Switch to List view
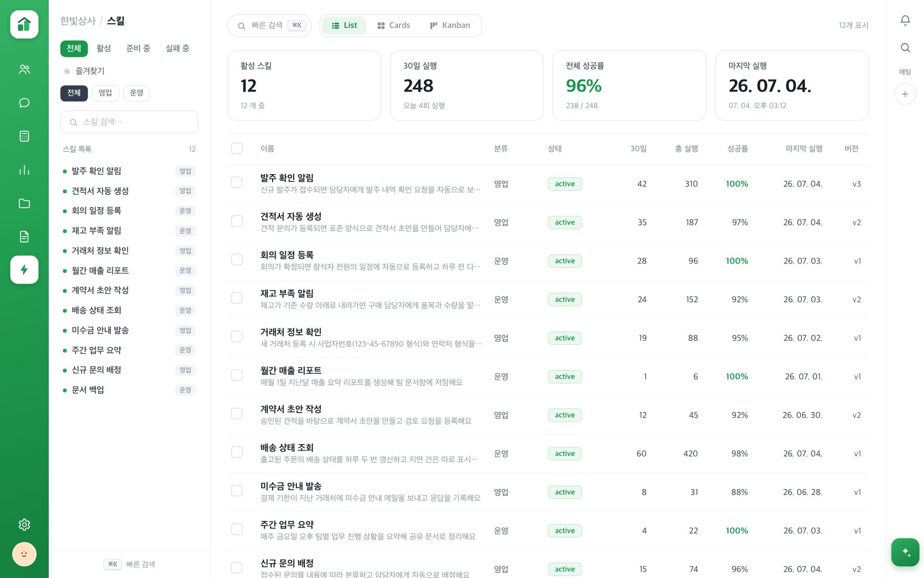924x578 pixels. click(x=344, y=25)
